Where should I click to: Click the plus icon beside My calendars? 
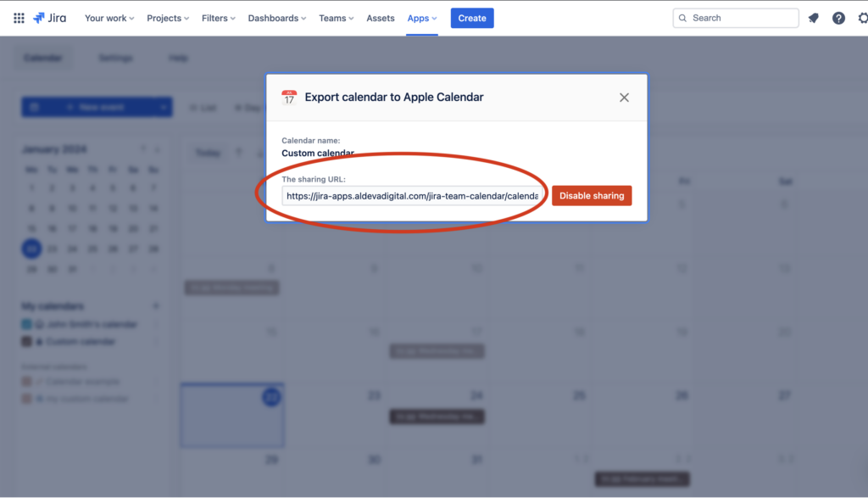155,306
